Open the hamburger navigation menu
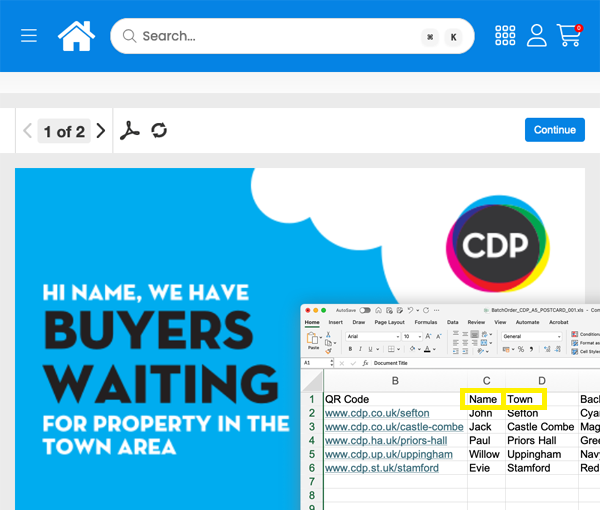This screenshot has height=510, width=600. tap(29, 36)
